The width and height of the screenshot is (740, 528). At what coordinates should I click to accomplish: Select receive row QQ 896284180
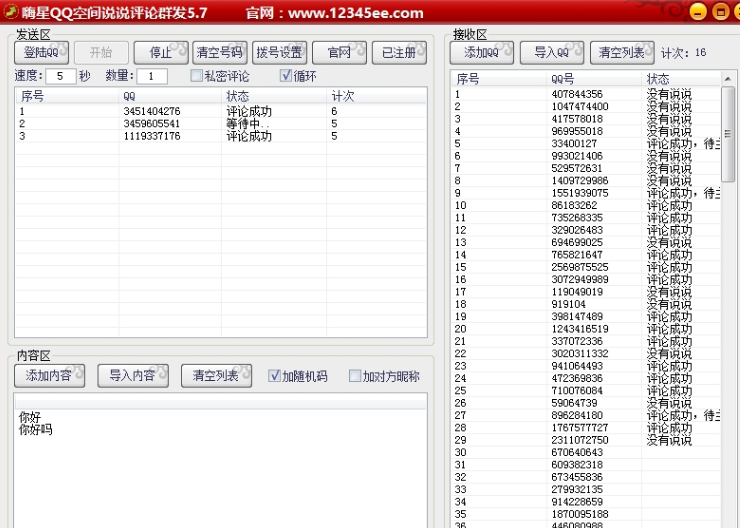(x=586, y=415)
